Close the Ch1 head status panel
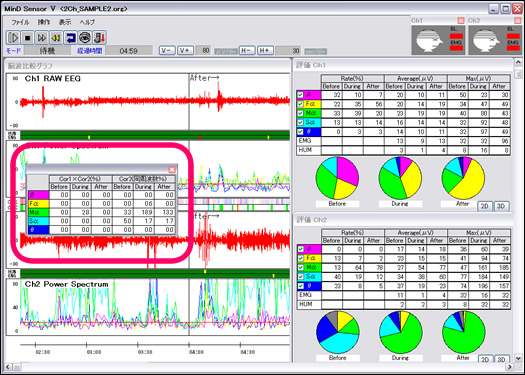The image size is (525, 375). pos(461,21)
